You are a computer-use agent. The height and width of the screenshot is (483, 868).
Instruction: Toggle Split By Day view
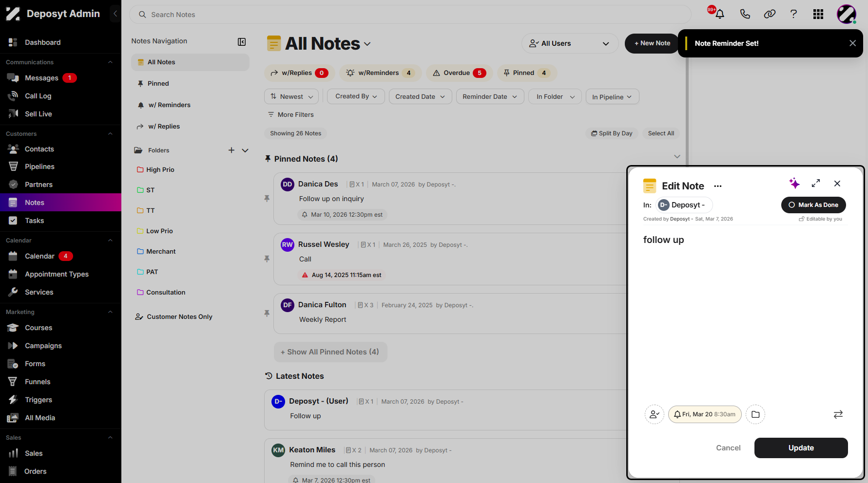612,133
